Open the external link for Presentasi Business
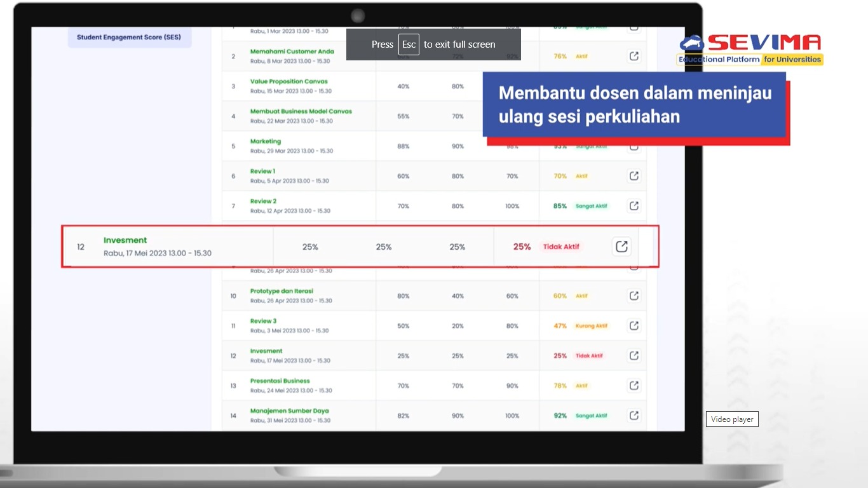Image resolution: width=868 pixels, height=488 pixels. click(633, 385)
